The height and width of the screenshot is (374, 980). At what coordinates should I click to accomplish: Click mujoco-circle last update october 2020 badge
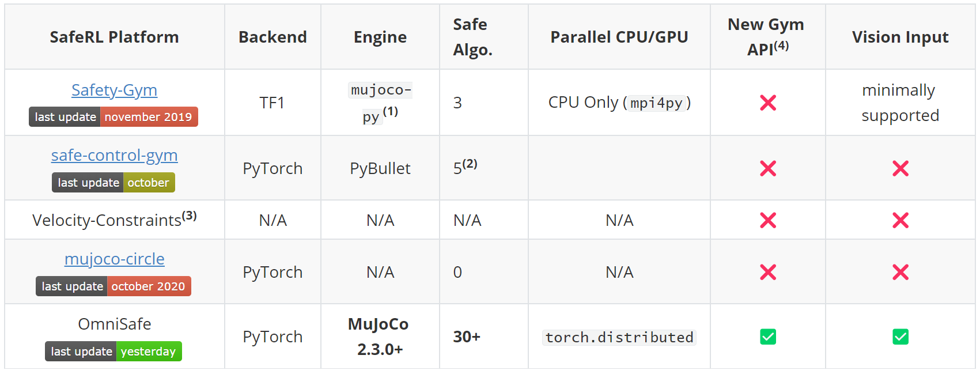coord(113,286)
